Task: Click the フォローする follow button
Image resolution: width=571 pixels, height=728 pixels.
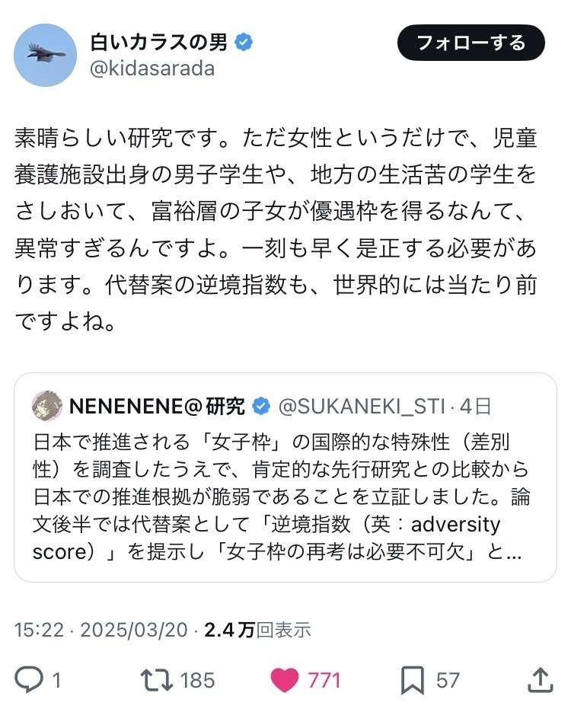Action: tap(471, 43)
